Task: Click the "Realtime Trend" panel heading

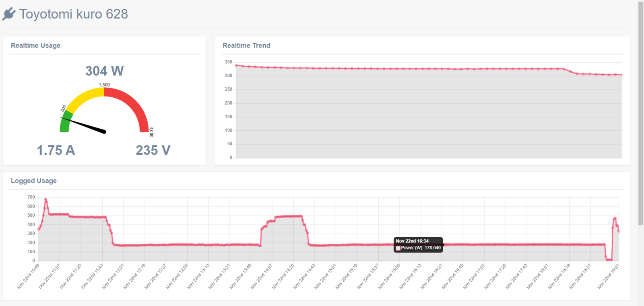Action: (x=246, y=45)
